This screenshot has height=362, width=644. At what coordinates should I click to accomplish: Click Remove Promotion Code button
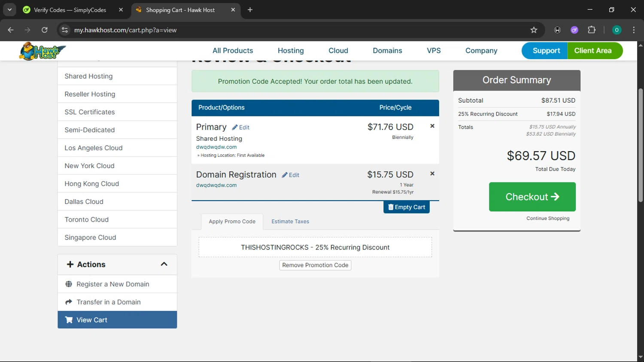[x=315, y=265]
